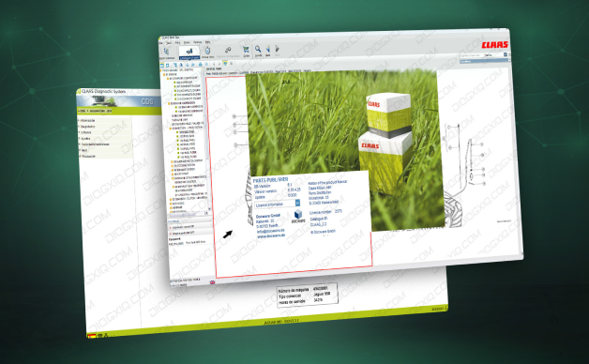Click the UK flag in the parts status bar
This screenshot has width=589, height=364.
click(x=213, y=282)
